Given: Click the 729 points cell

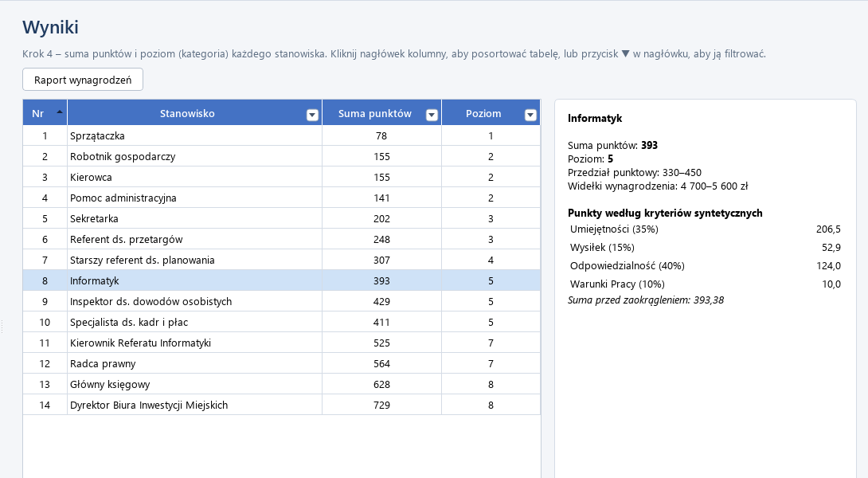Looking at the screenshot, I should tap(381, 405).
